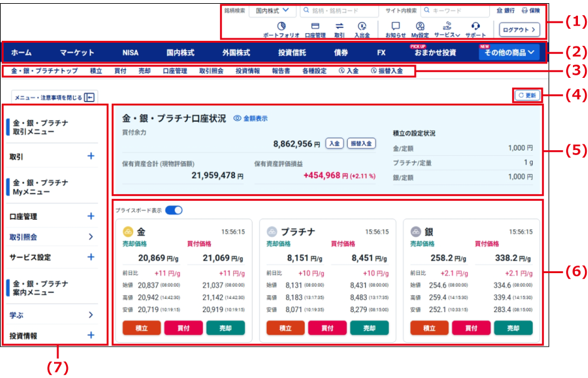Click the ログアウト button
The image size is (588, 378).
tap(519, 29)
